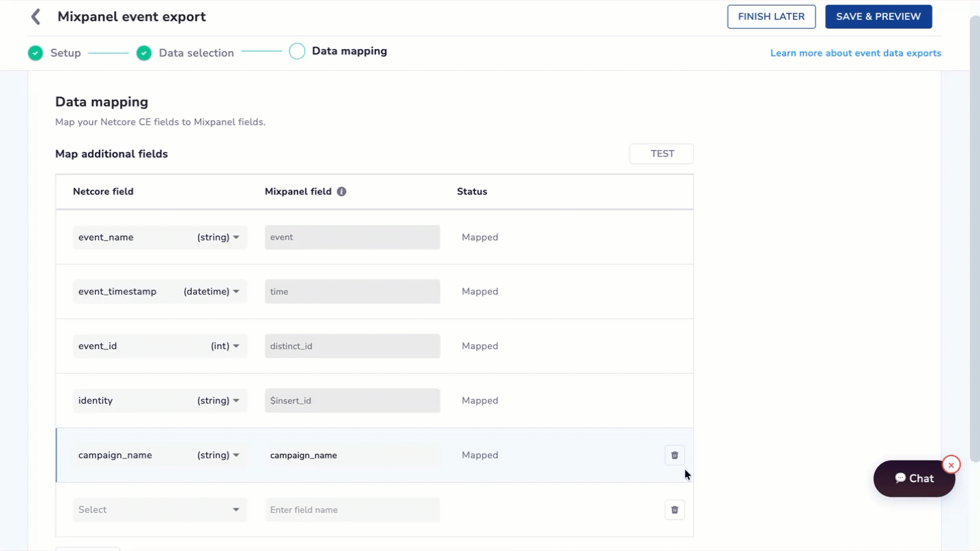Click the FINISH LATER button
980x551 pixels.
(x=771, y=16)
